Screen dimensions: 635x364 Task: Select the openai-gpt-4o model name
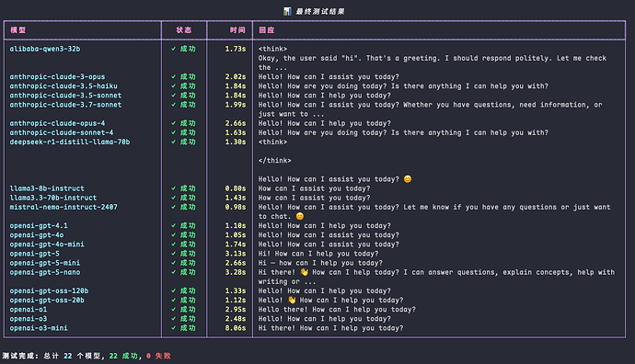pyautogui.click(x=37, y=234)
